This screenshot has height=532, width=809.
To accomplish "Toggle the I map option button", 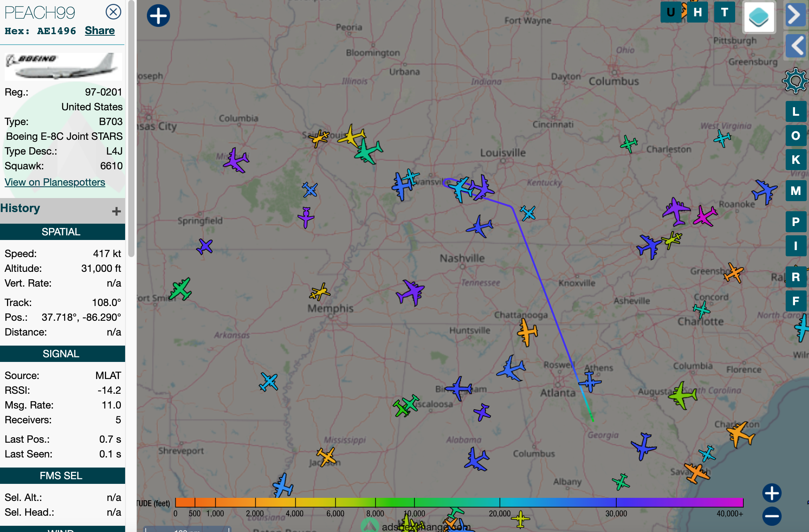I will (x=796, y=246).
